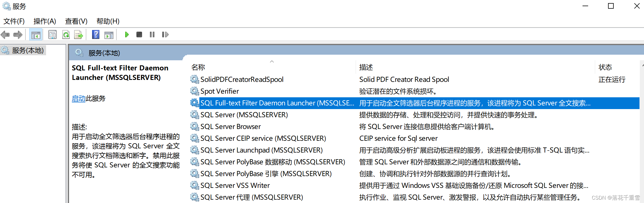
Task: Click the gear icon of SQL Full-text Filter Daemon Launcher
Action: [195, 103]
